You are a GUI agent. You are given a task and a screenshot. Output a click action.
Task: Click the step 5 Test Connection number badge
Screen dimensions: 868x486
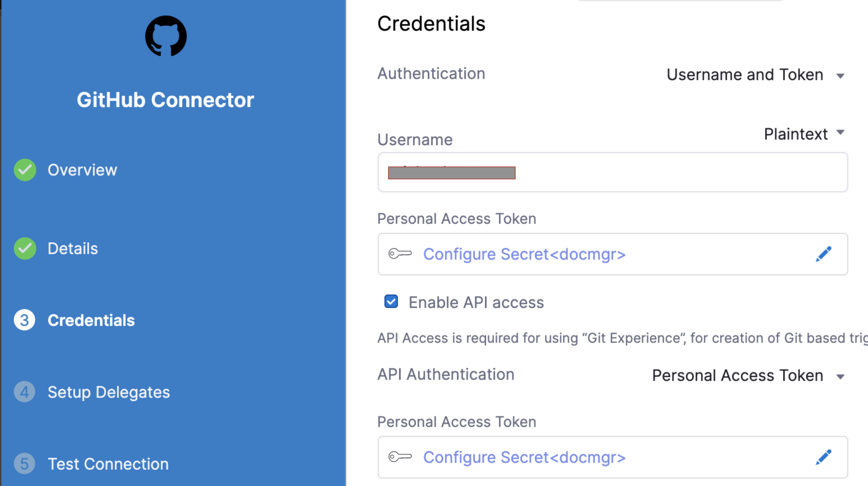click(25, 464)
